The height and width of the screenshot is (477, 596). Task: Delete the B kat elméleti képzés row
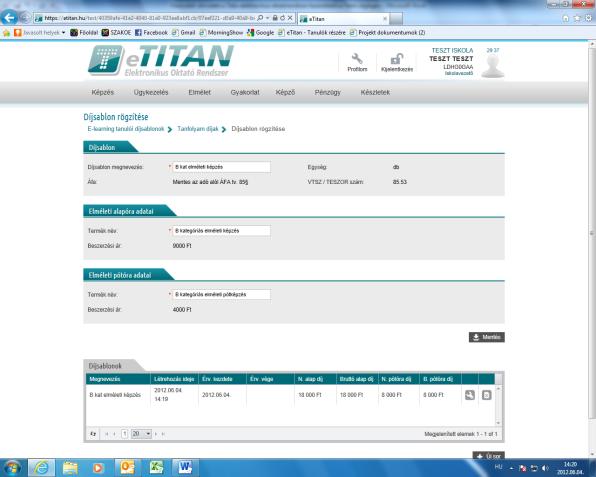pos(487,395)
